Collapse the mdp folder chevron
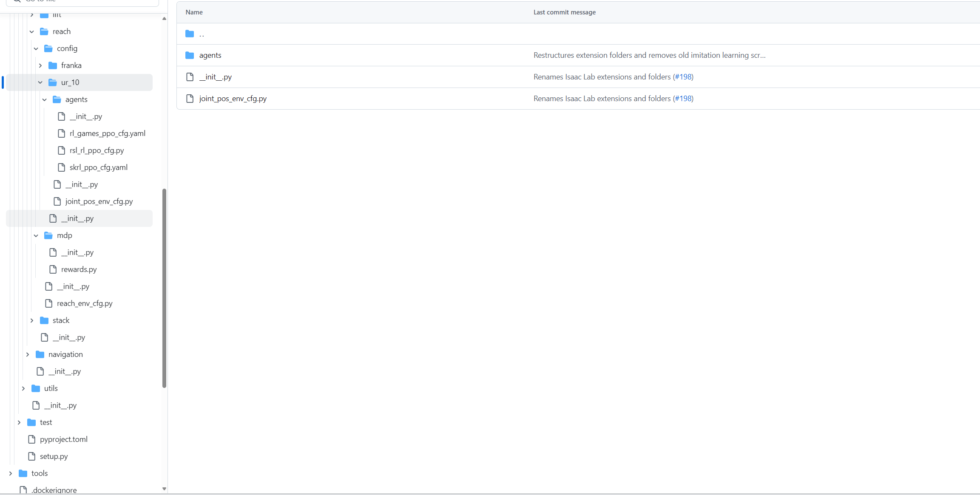The width and height of the screenshot is (980, 495). click(36, 235)
